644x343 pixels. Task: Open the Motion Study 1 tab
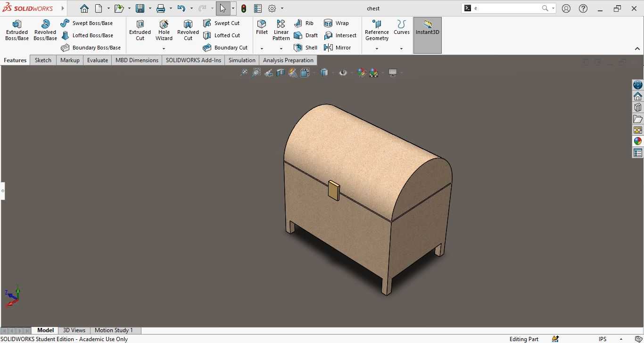pyautogui.click(x=114, y=330)
